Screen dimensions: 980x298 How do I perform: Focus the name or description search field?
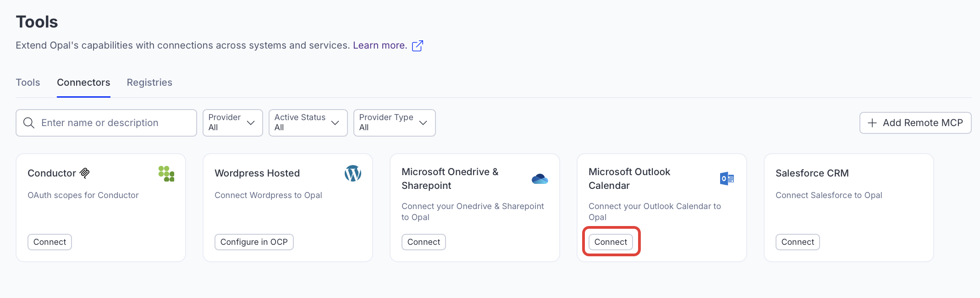(x=115, y=123)
